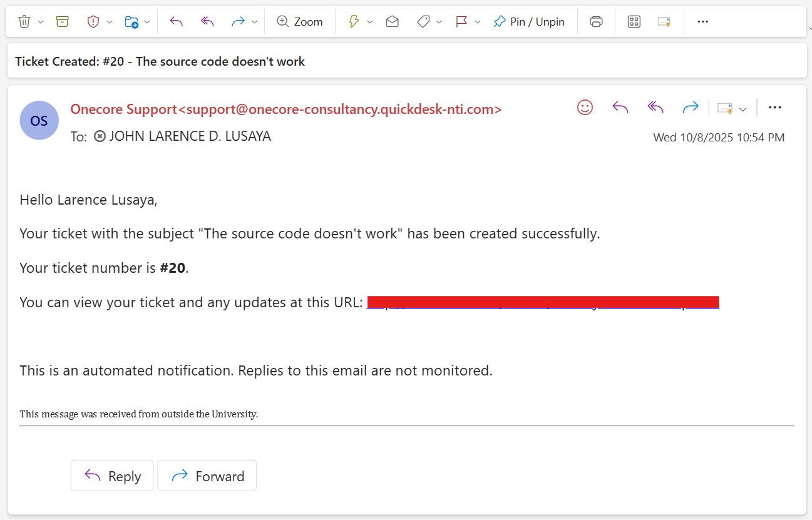This screenshot has width=812, height=520.
Task: Report the message via the shield icon
Action: click(92, 21)
